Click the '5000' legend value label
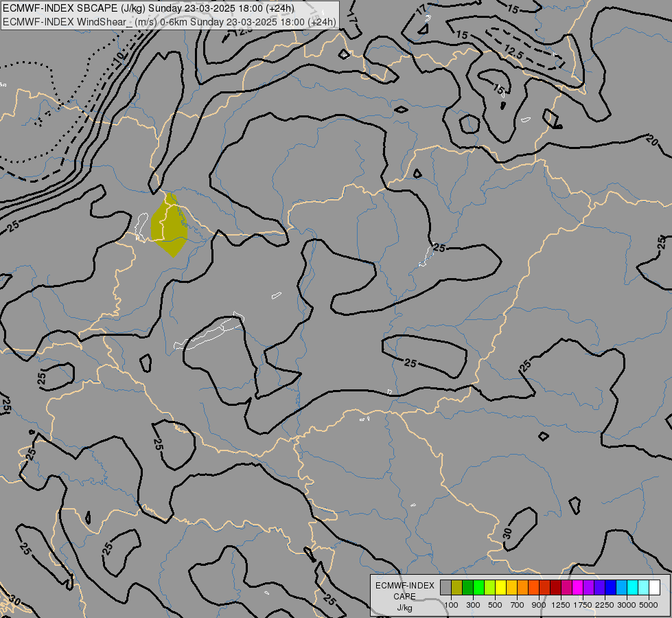This screenshot has width=672, height=618. coord(649,605)
